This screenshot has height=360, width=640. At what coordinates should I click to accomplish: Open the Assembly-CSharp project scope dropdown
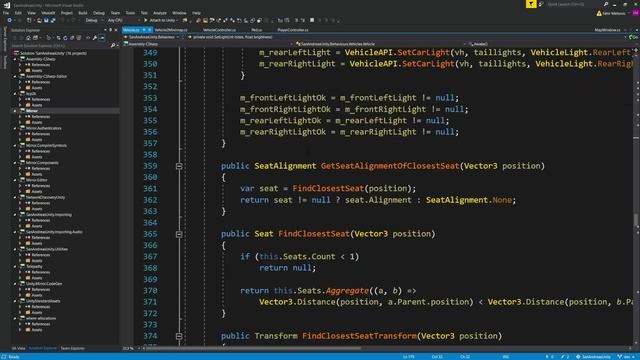[x=208, y=44]
